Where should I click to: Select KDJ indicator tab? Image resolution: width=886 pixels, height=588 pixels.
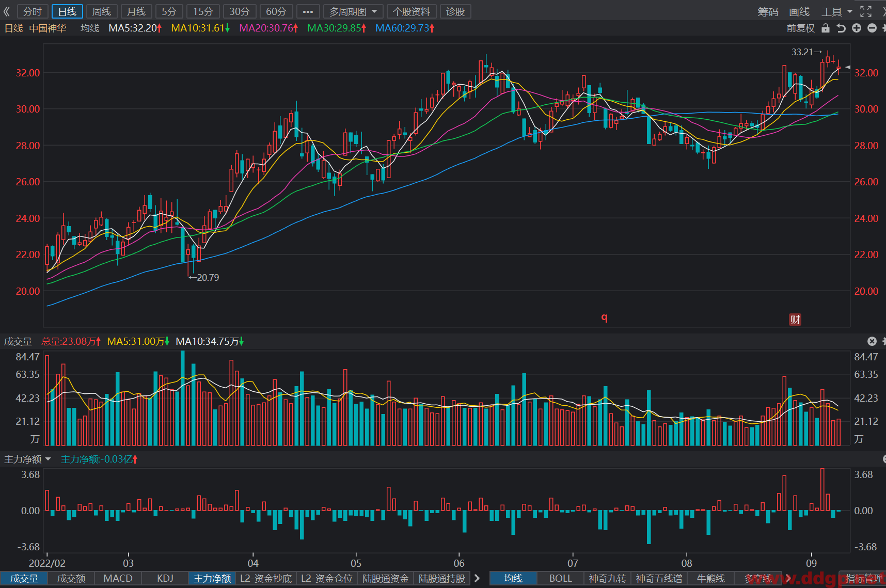click(165, 578)
